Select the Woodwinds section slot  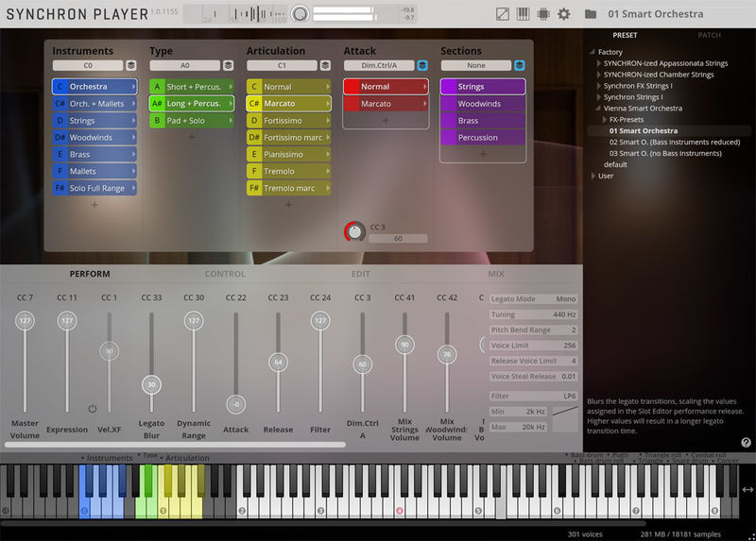point(483,104)
